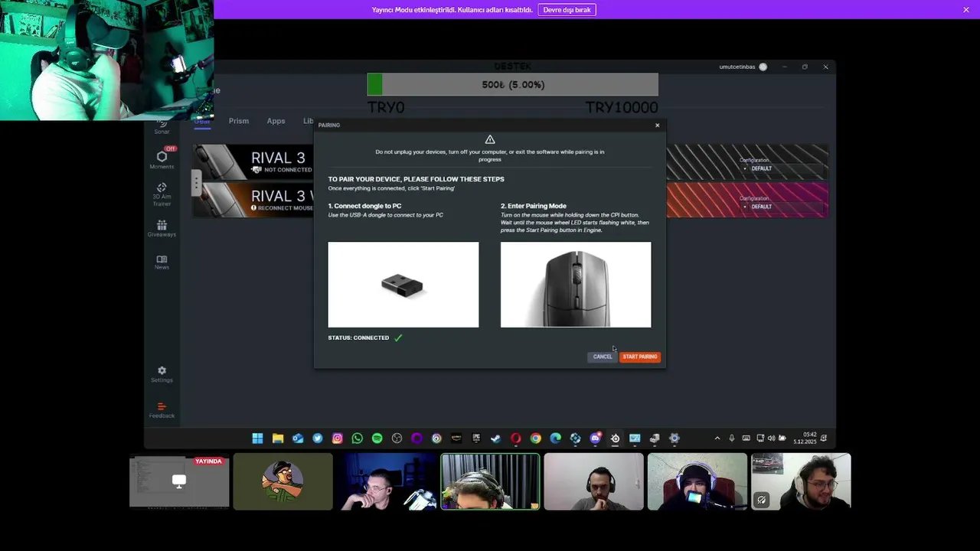Open File Explorer from the taskbar

278,439
